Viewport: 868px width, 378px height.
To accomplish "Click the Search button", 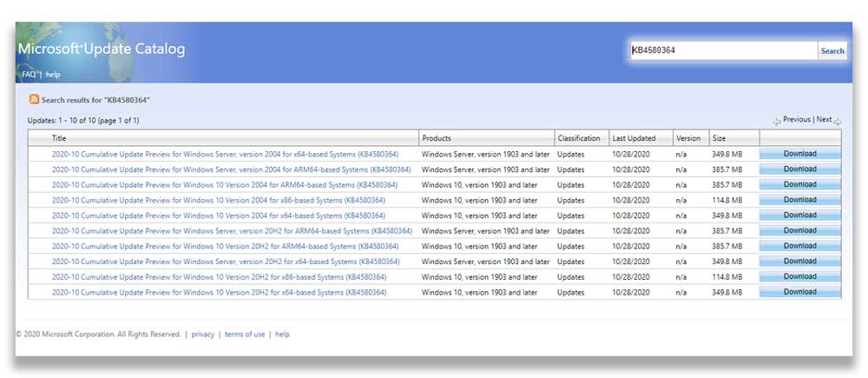I will click(x=832, y=51).
